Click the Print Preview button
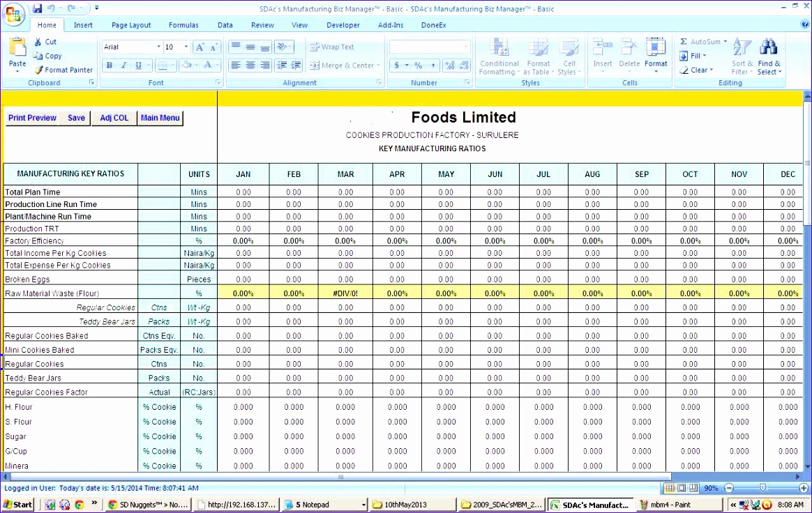The width and height of the screenshot is (812, 513). (x=32, y=118)
